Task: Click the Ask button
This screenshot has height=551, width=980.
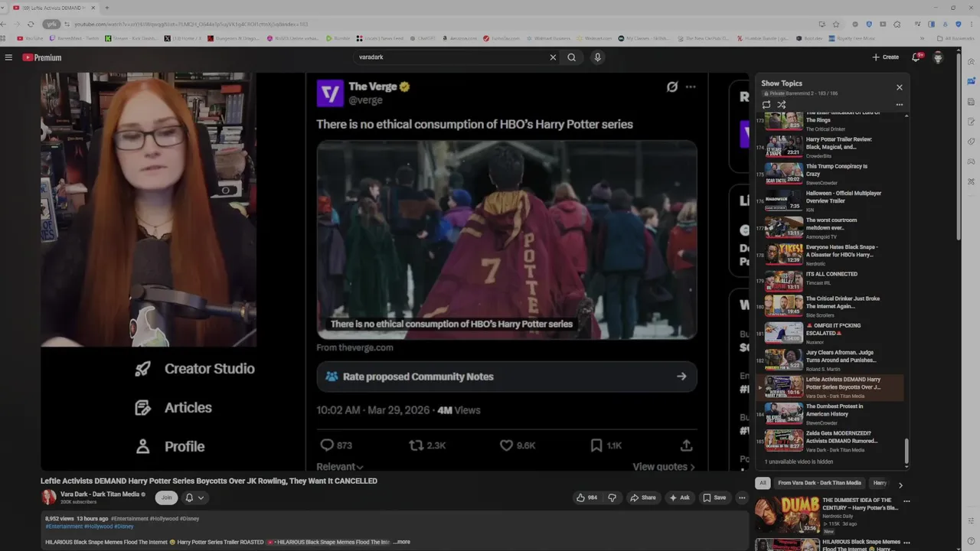Action: pos(679,497)
